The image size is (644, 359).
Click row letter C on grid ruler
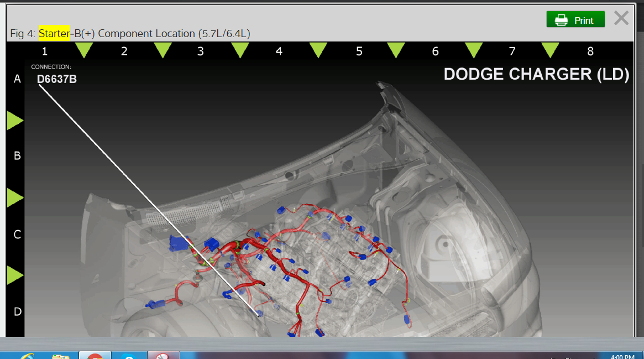pyautogui.click(x=17, y=235)
